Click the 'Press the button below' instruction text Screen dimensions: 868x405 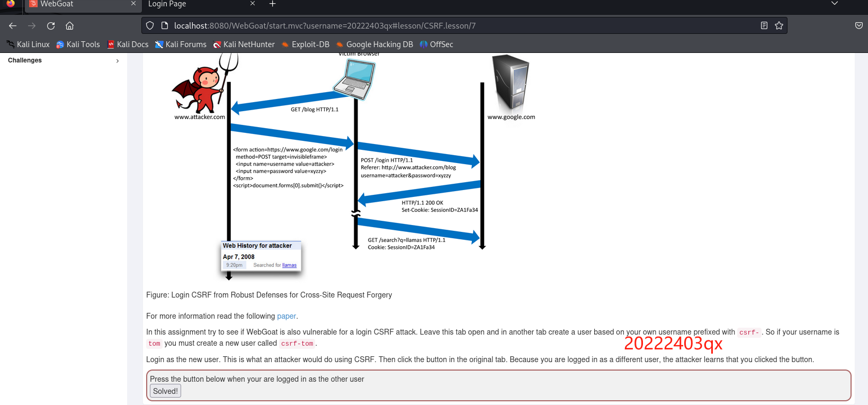(x=257, y=379)
